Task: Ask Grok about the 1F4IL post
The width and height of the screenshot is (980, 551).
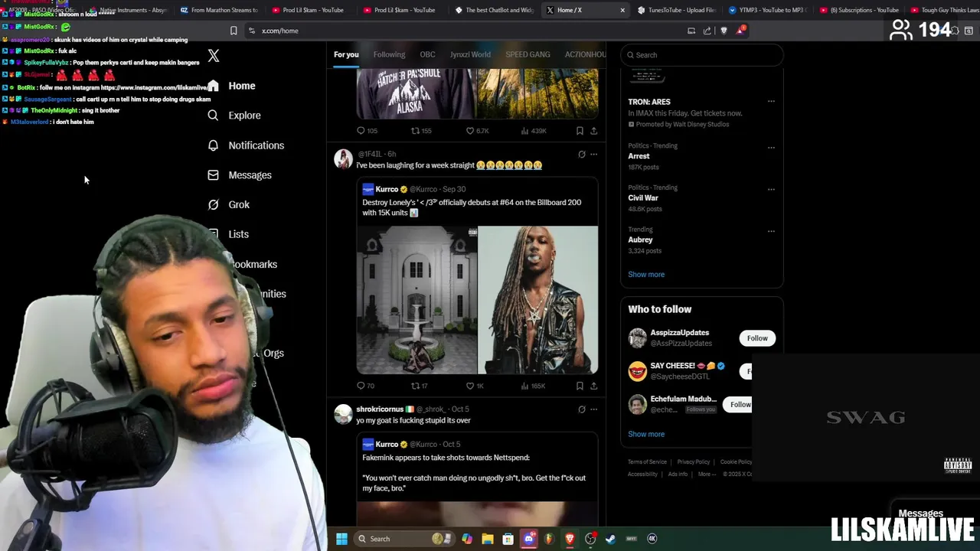Action: click(581, 155)
